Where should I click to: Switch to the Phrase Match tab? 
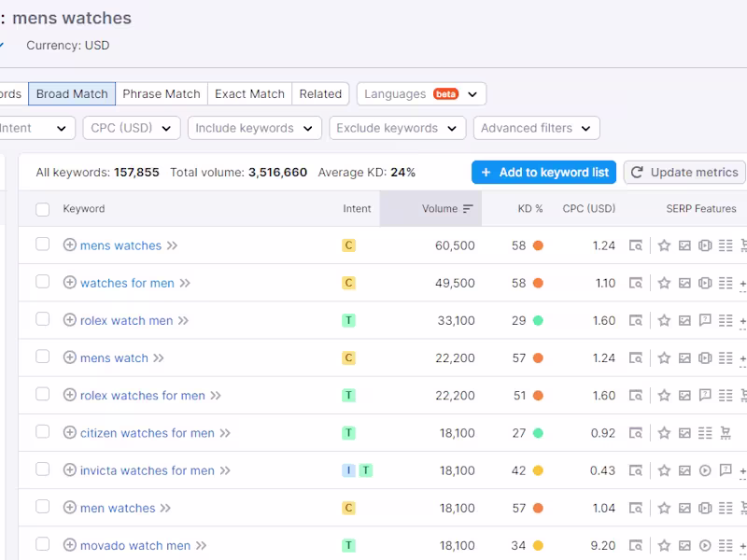tap(162, 93)
